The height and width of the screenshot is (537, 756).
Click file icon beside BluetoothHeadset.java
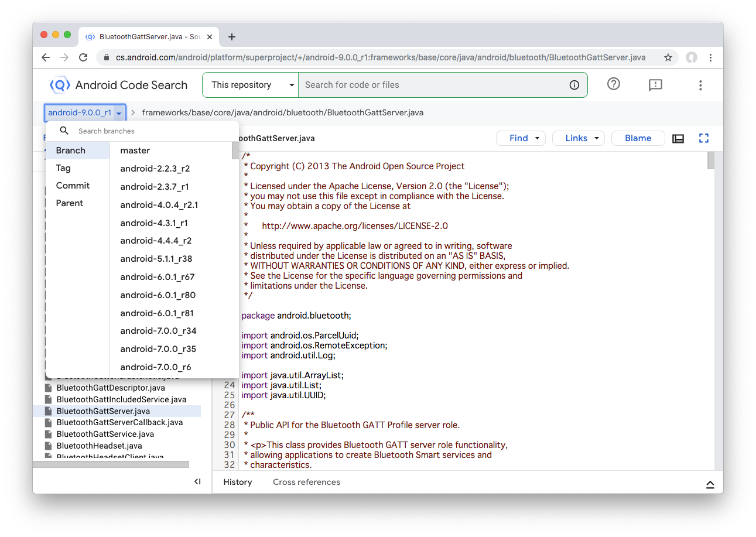tap(49, 446)
